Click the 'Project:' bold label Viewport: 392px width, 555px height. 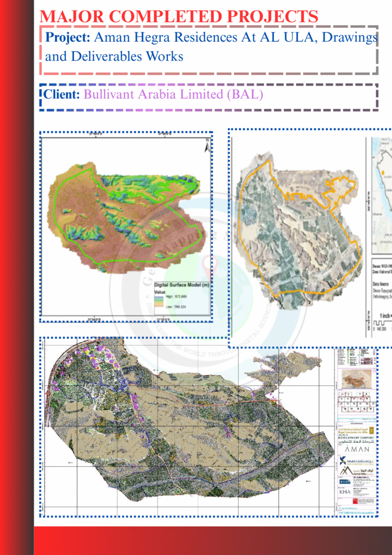pyautogui.click(x=68, y=38)
